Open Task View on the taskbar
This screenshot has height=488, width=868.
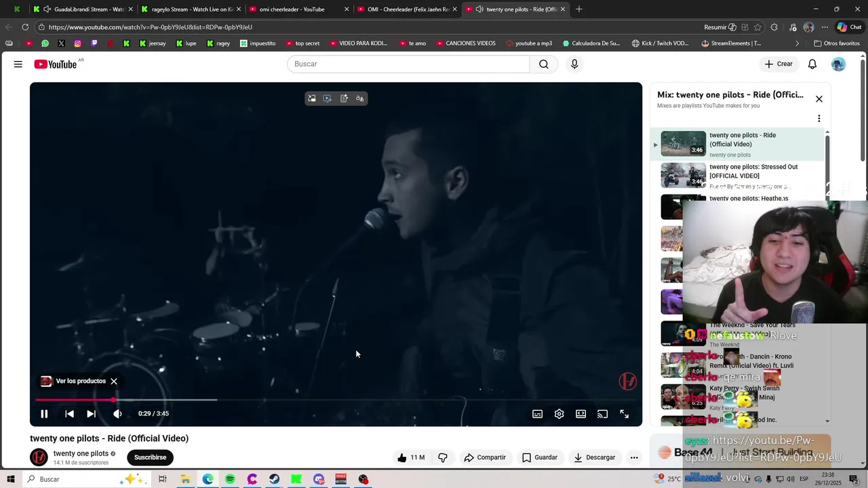tap(163, 479)
